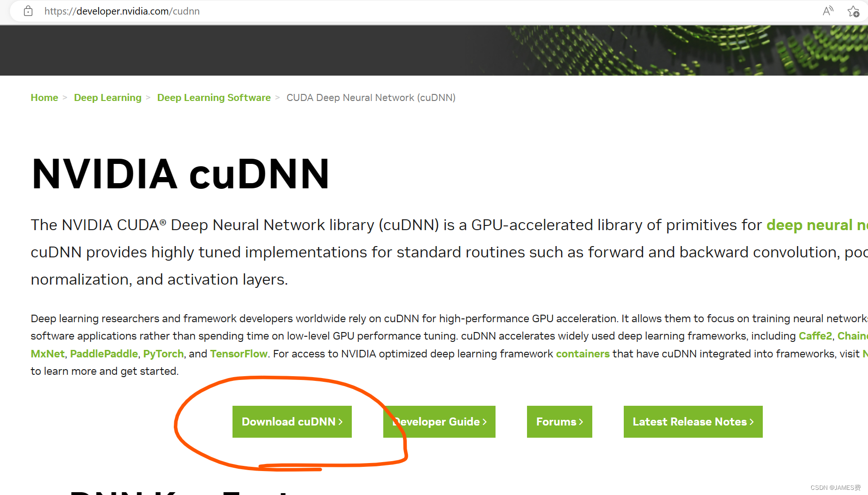Click CUDA Deep Neural Network (cuDNN) breadcrumb text
868x495 pixels.
click(371, 98)
